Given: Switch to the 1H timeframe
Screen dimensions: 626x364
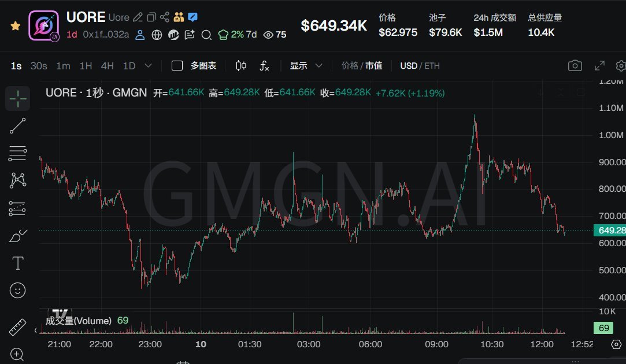Looking at the screenshot, I should coord(86,66).
